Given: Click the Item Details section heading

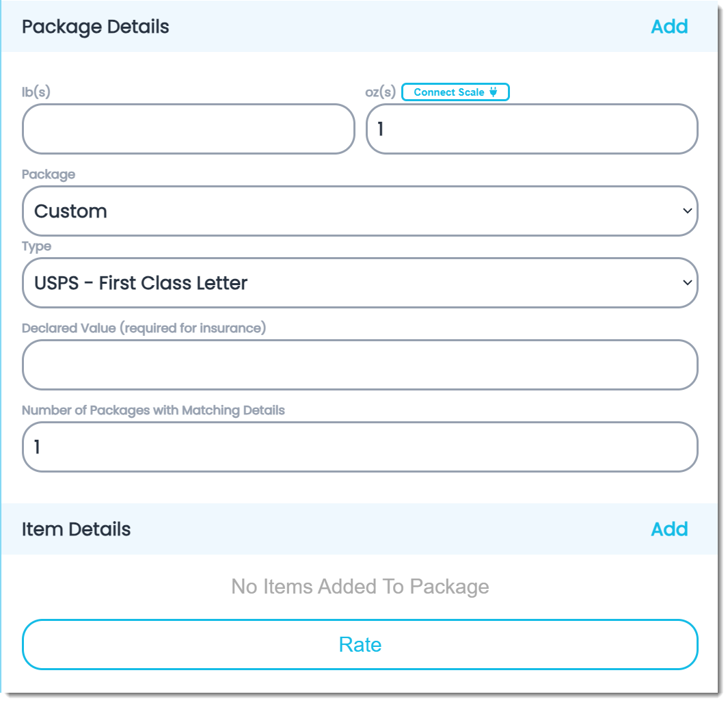Looking at the screenshot, I should tap(77, 529).
